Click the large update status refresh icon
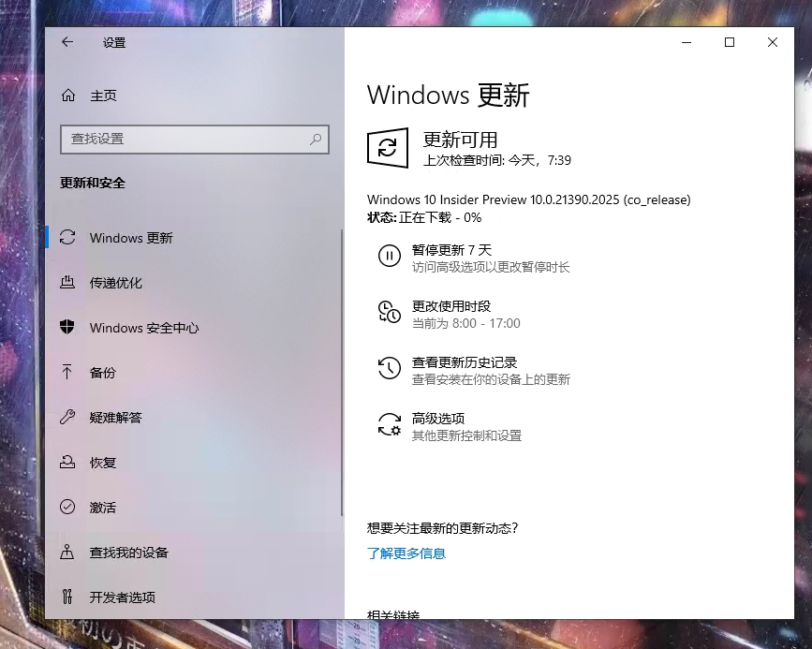The width and height of the screenshot is (812, 649). [x=388, y=148]
